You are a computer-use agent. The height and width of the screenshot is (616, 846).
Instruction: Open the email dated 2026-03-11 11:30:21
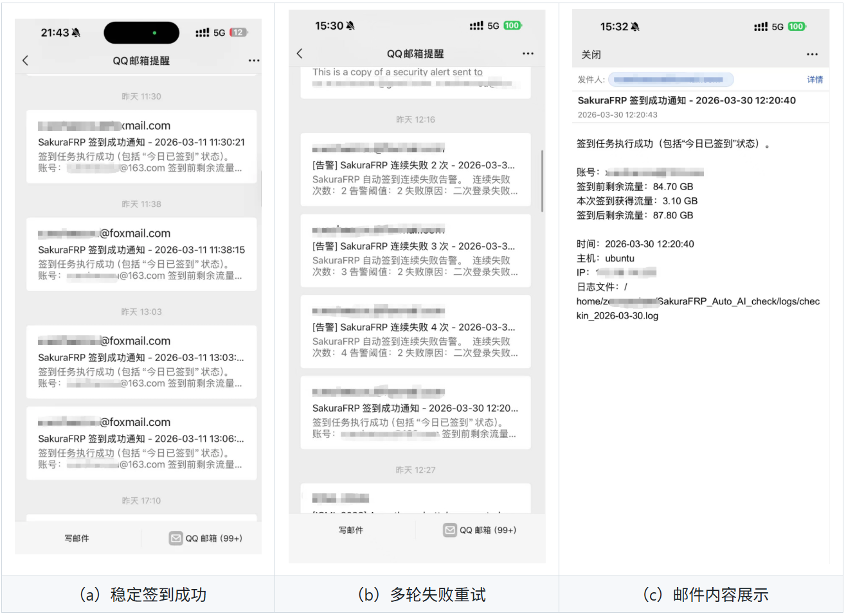pos(141,147)
